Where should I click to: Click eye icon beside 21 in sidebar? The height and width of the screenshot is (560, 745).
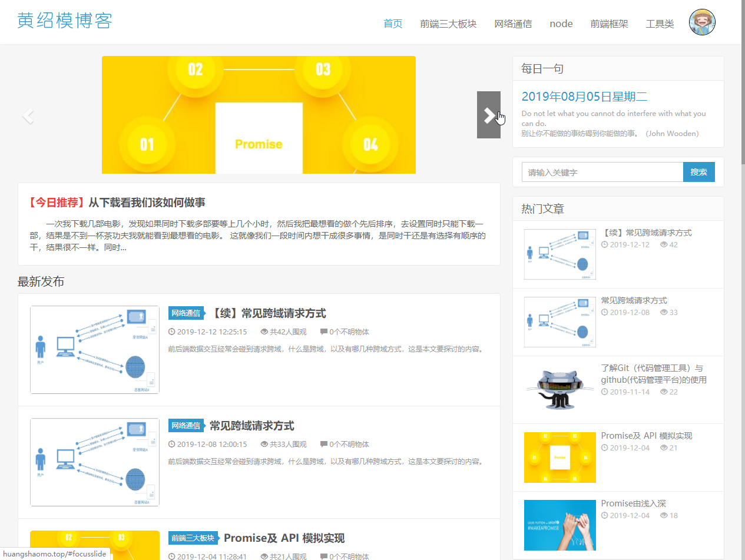pos(664,448)
